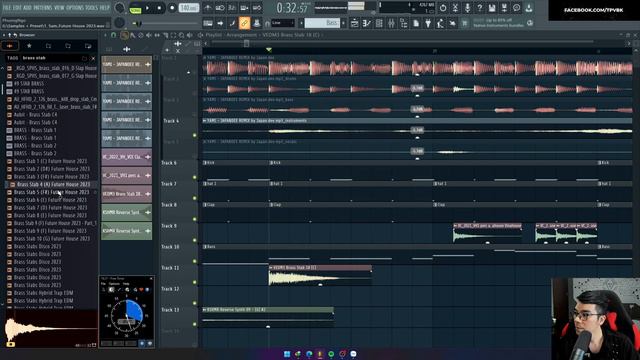Mute Track 7 using its green dot
This screenshot has width=640, height=360.
coord(195,198)
